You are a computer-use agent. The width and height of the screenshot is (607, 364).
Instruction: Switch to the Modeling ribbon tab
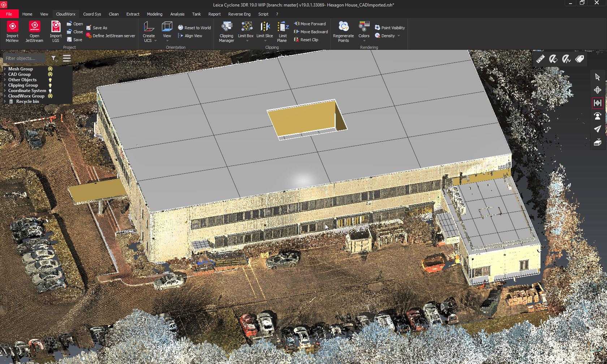[154, 14]
